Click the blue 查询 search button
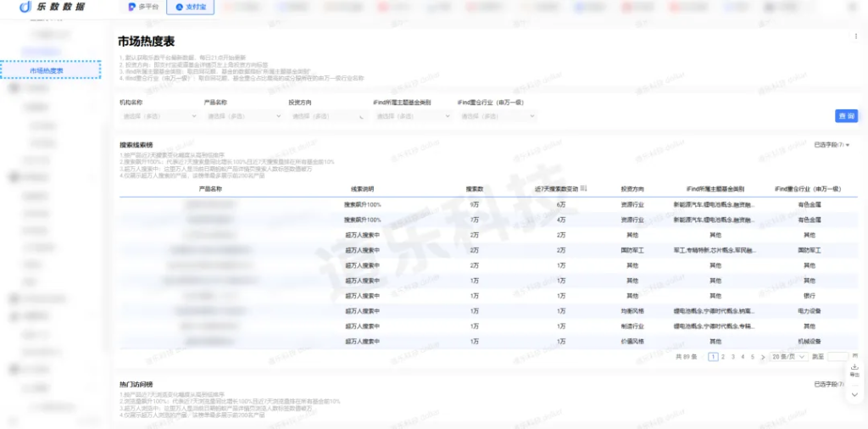 pos(845,115)
